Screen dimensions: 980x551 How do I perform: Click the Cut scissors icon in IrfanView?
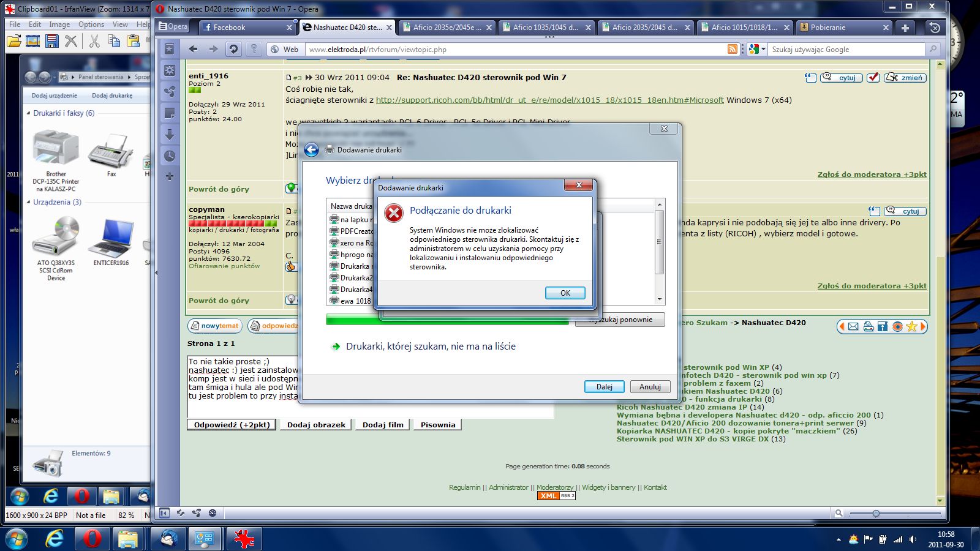[x=94, y=41]
